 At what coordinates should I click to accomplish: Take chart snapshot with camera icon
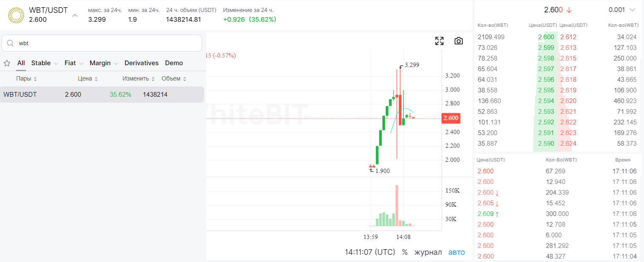point(459,41)
